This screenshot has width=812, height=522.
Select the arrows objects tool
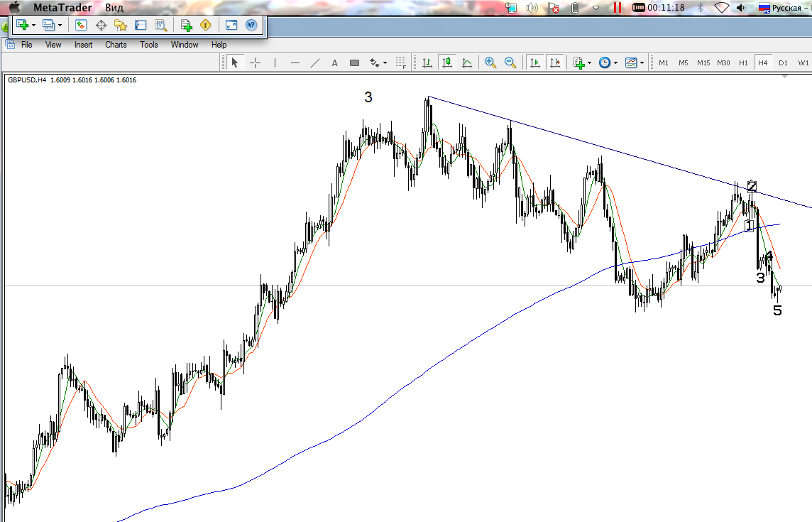click(x=374, y=62)
